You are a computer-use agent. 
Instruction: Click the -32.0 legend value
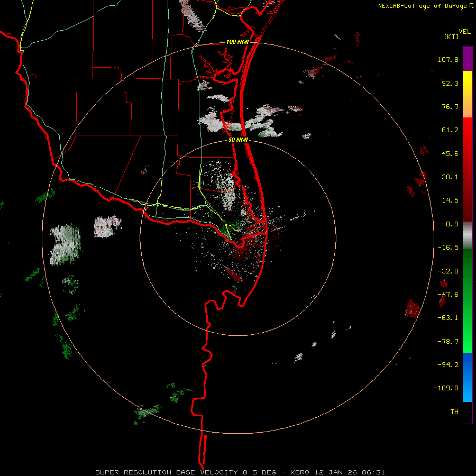pos(448,271)
